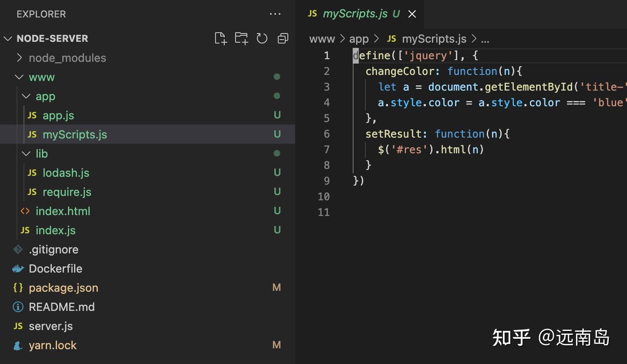Click the Docker whale icon beside Dockerfile
Image resolution: width=627 pixels, height=364 pixels.
point(18,269)
